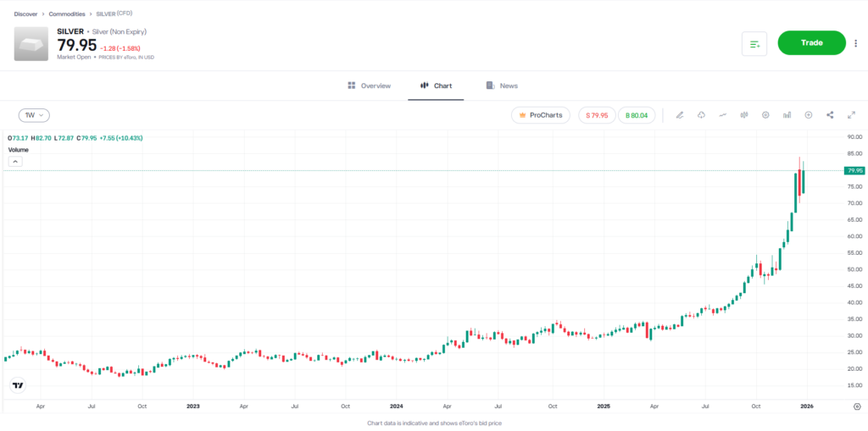
Task: Switch to the Overview tab
Action: [369, 86]
